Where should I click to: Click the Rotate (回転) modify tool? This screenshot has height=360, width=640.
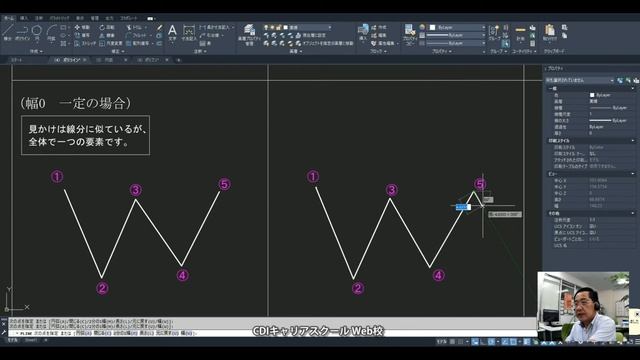[107, 27]
